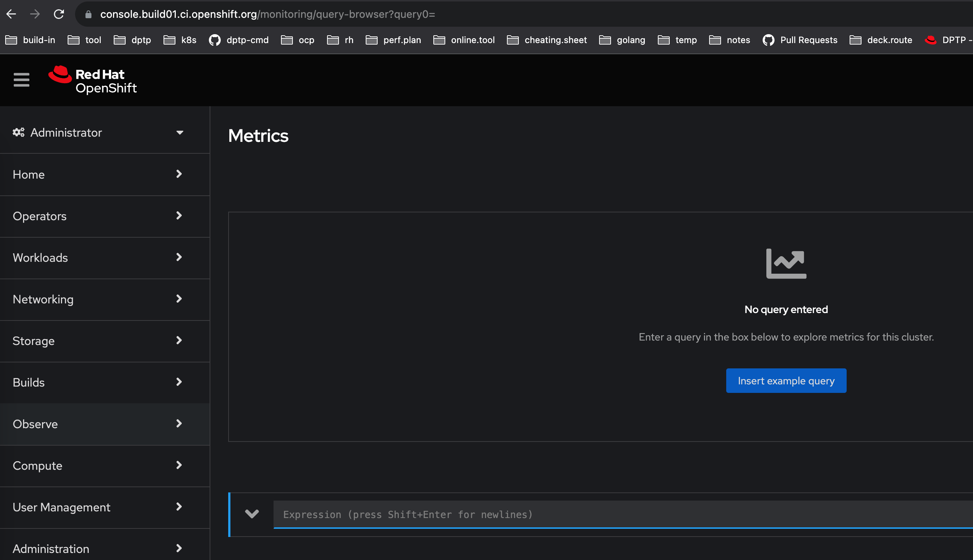The image size is (973, 560).
Task: Click the hamburger navigation menu icon
Action: coord(21,79)
